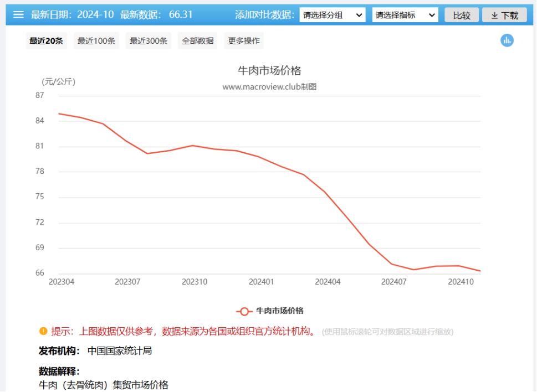Viewport: 537px width, 392px height.
Task: Click the 最新数据 66.31 value in header
Action: pos(181,15)
